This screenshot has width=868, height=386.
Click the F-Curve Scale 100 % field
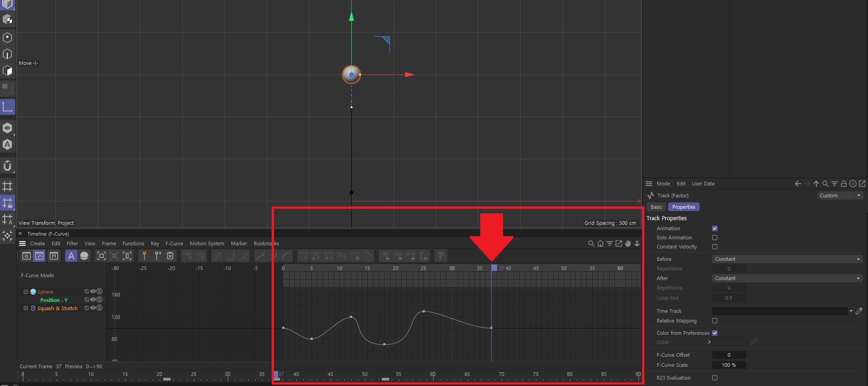(x=729, y=365)
